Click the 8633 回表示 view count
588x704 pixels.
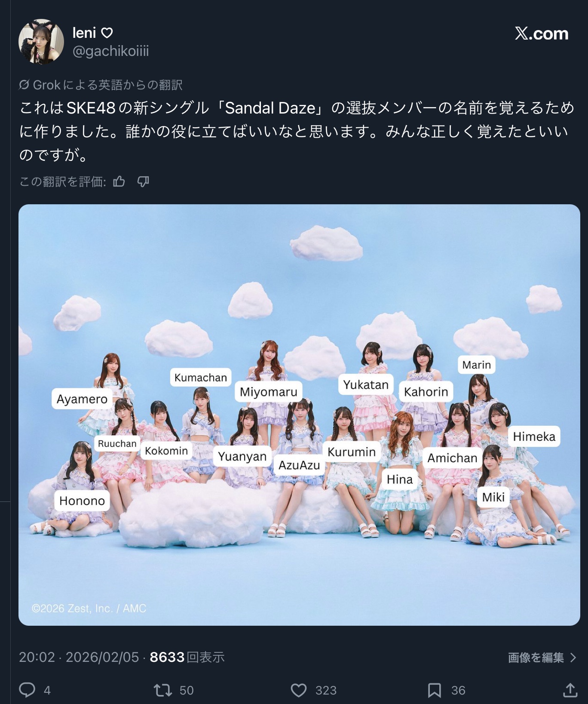[x=187, y=657]
